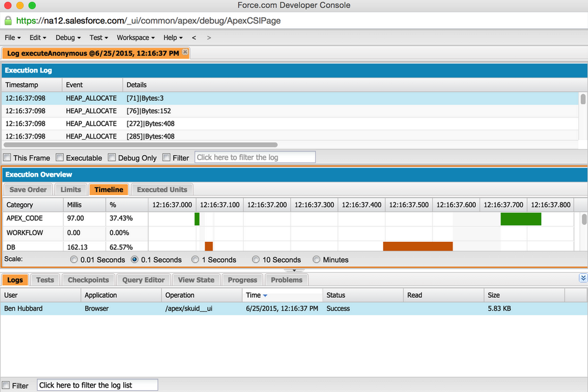Select the 1 Seconds scale option
The height and width of the screenshot is (392, 588).
pyautogui.click(x=195, y=260)
